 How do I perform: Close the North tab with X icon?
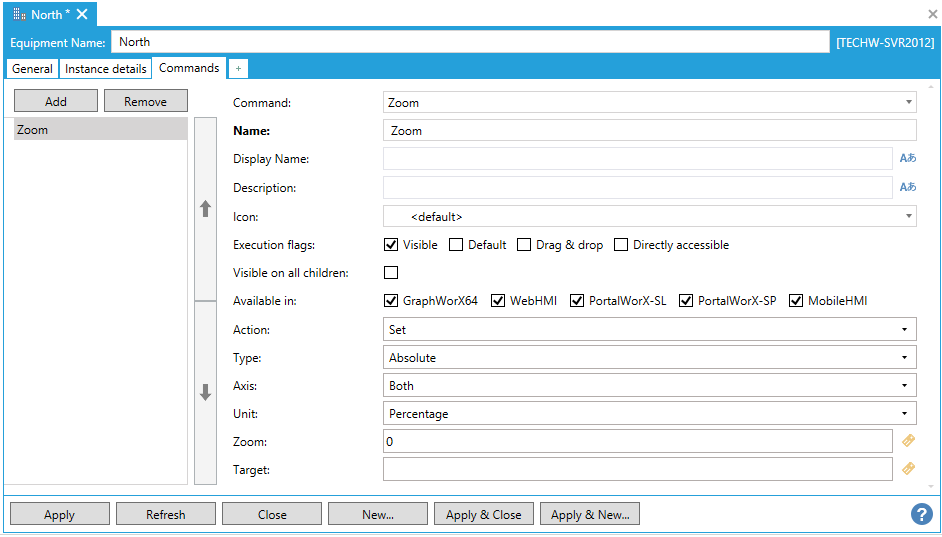point(82,14)
